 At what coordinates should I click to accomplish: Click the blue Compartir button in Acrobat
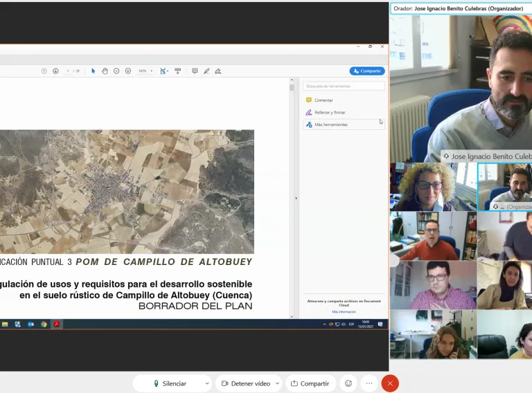366,71
